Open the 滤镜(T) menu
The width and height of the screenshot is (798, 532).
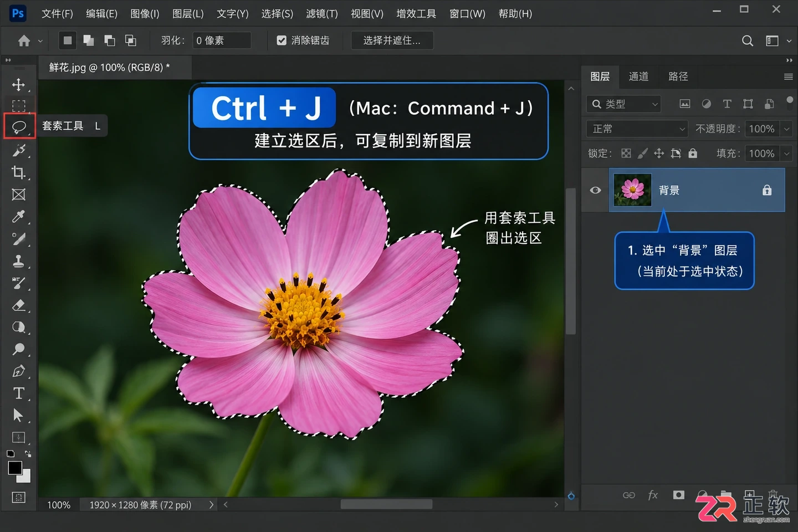click(321, 13)
